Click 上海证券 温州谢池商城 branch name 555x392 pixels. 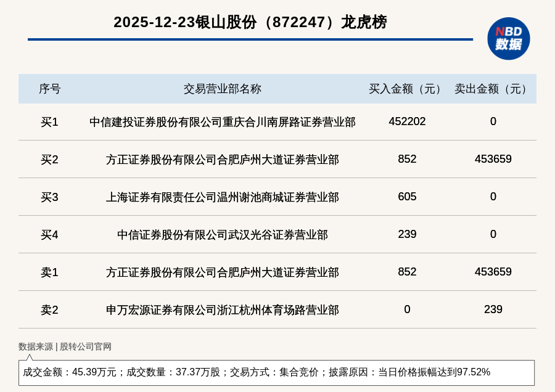click(222, 197)
